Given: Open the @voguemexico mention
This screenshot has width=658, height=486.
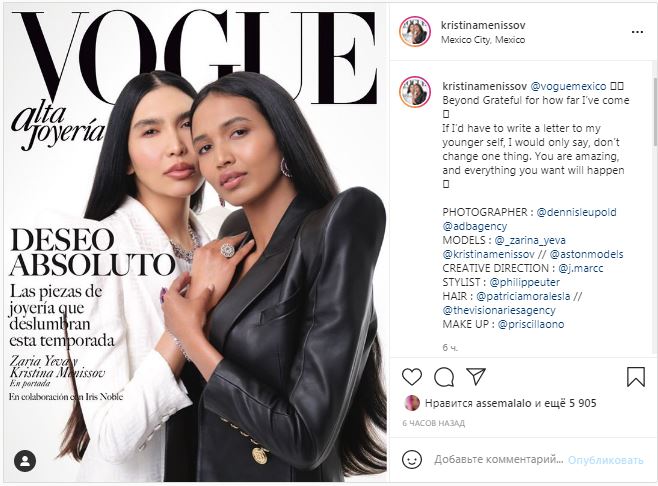Looking at the screenshot, I should (x=568, y=86).
